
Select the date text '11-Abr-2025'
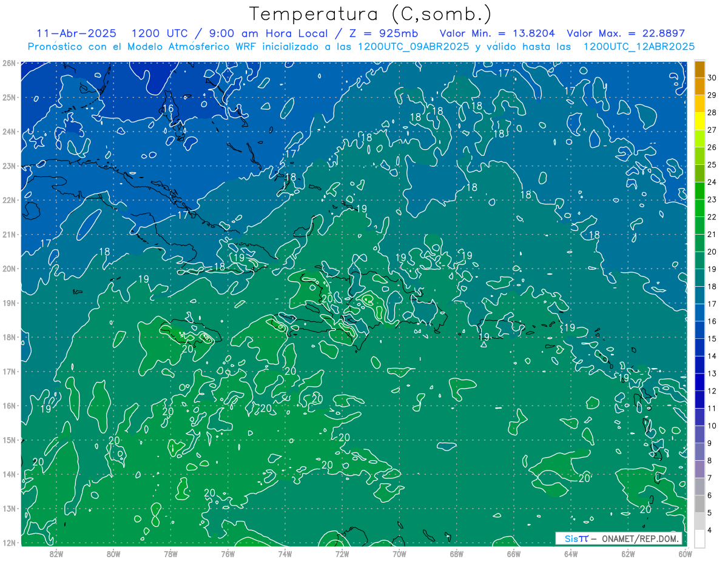coord(77,33)
